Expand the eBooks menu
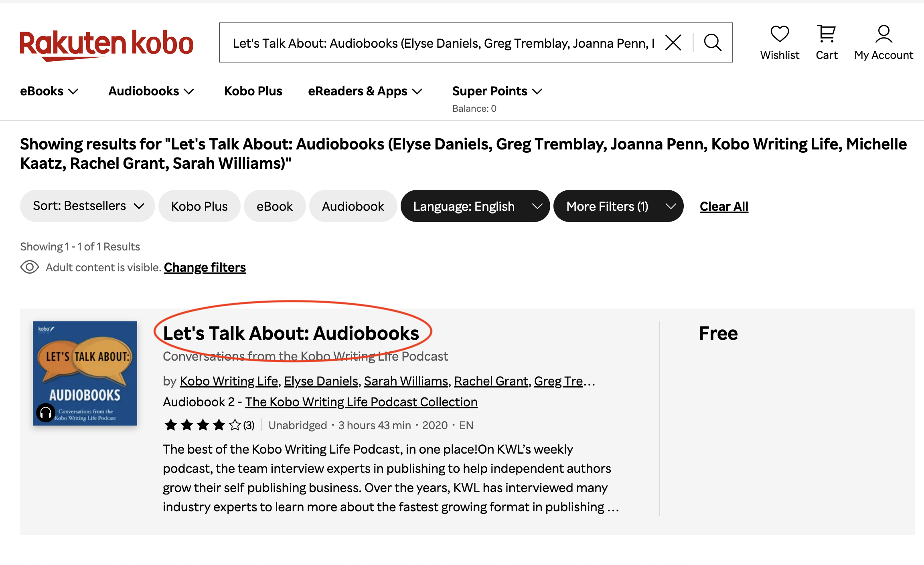This screenshot has width=924, height=565. (49, 91)
